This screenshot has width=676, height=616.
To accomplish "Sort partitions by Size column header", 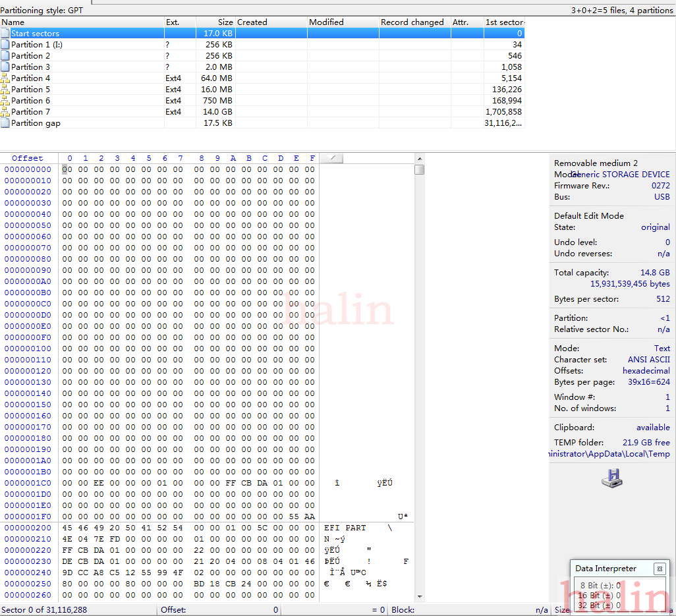I will tap(215, 22).
